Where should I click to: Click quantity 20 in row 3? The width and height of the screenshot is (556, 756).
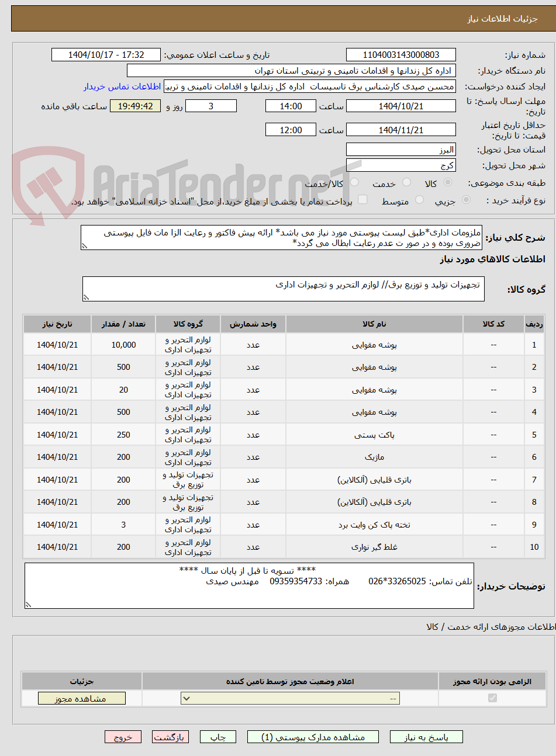click(123, 390)
